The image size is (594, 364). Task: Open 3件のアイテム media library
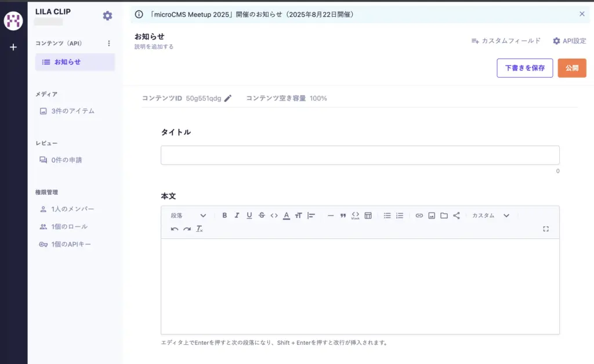pos(67,111)
